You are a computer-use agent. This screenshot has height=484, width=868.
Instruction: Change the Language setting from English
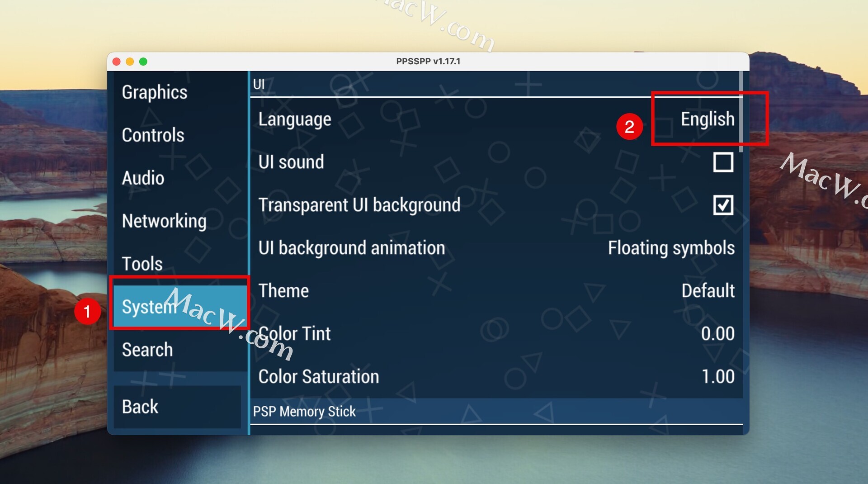pyautogui.click(x=496, y=119)
